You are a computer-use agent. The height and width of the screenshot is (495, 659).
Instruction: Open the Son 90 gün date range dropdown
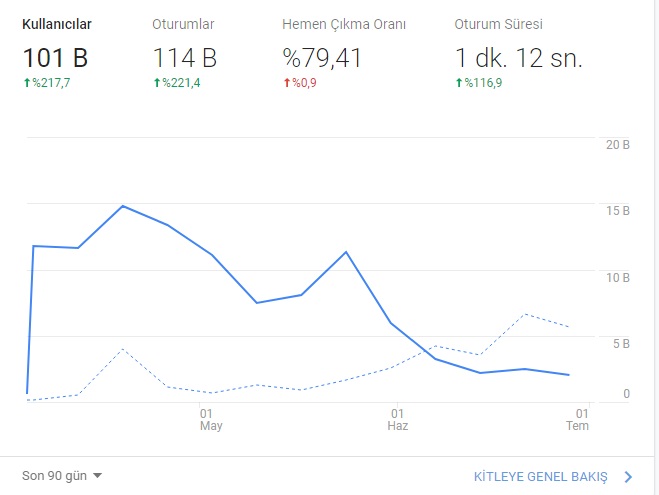[62, 476]
